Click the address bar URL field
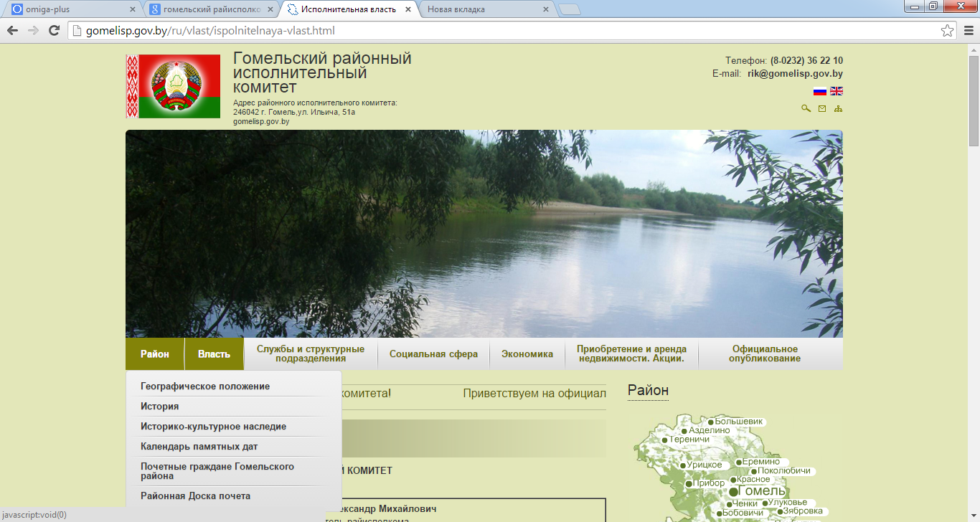 502,31
